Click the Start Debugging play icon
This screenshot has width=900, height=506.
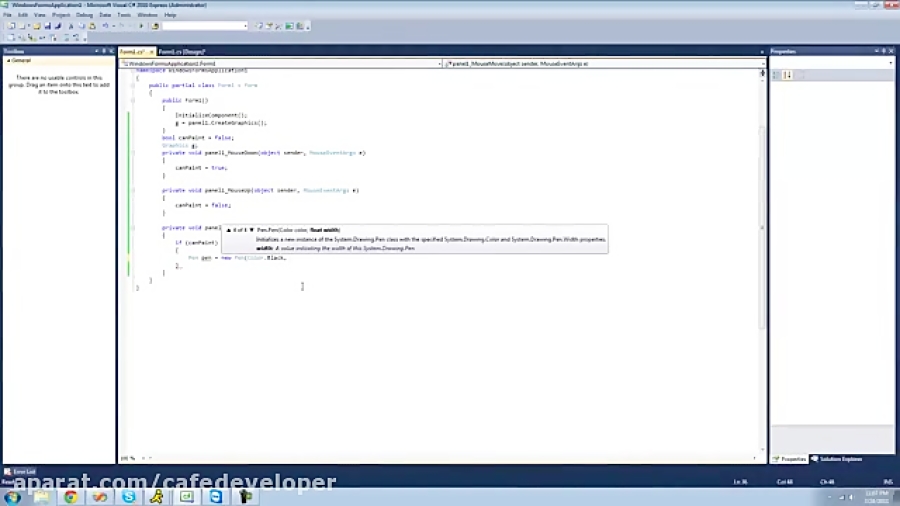tap(141, 26)
